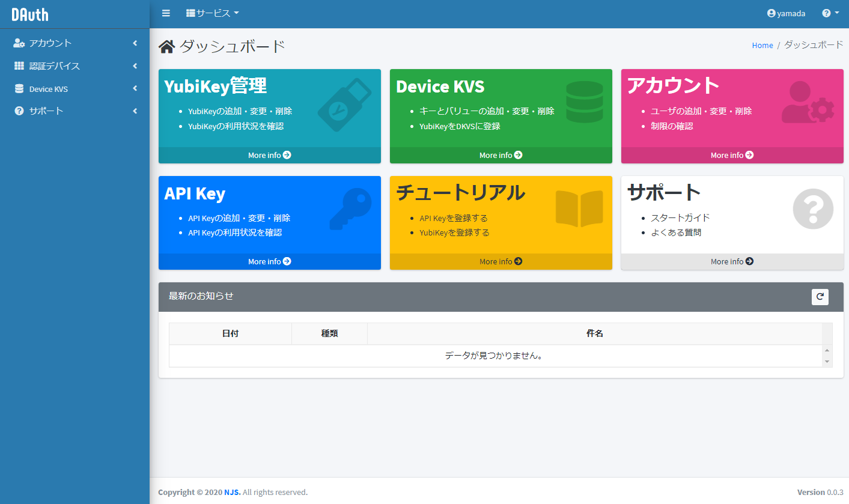Screen dimensions: 849x504
Task: Open the yamada user menu
Action: tap(786, 13)
